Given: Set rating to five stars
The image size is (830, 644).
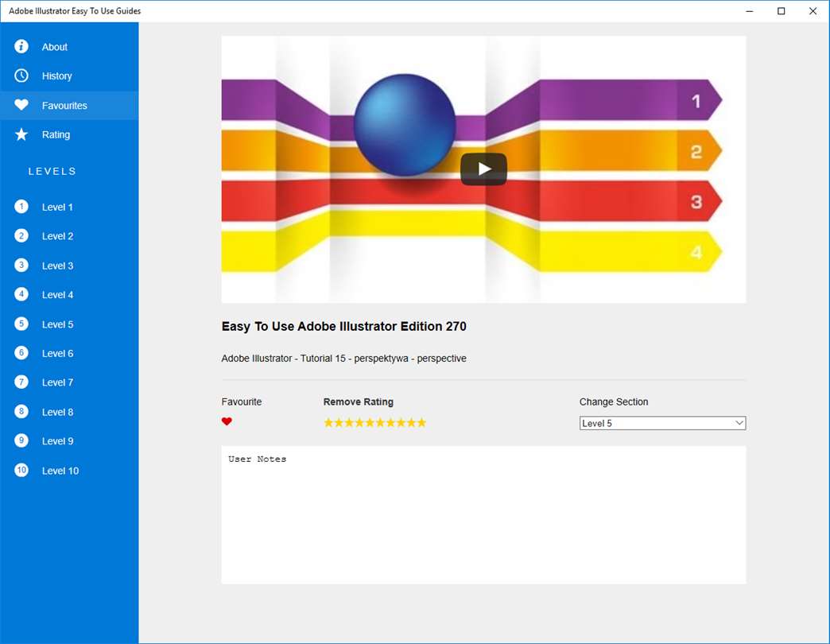Looking at the screenshot, I should pyautogui.click(x=370, y=422).
